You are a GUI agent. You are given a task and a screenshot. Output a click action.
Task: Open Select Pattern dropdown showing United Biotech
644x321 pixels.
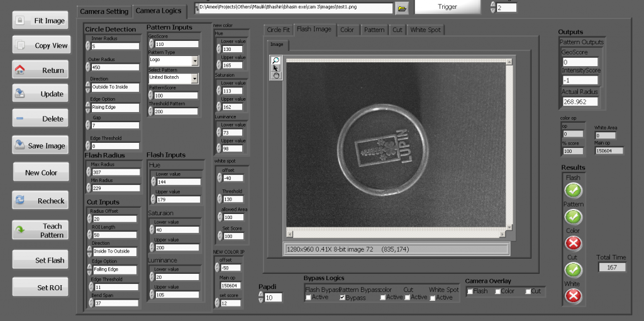pos(194,77)
